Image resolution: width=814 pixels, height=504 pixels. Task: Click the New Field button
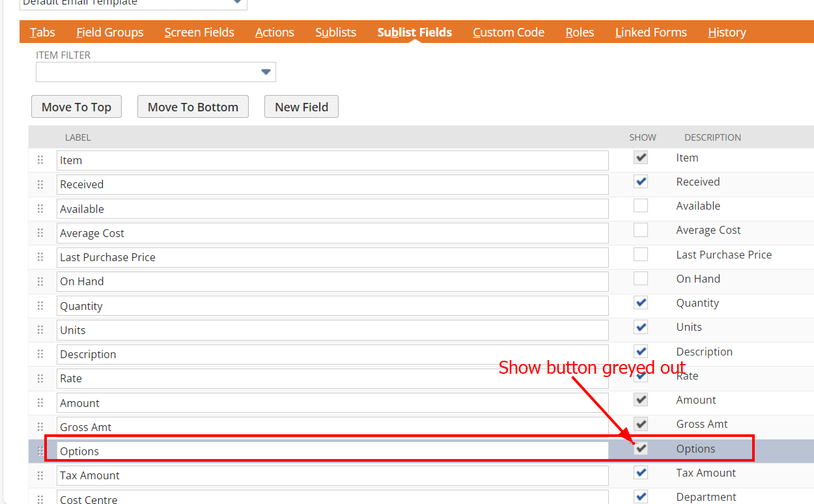click(301, 107)
